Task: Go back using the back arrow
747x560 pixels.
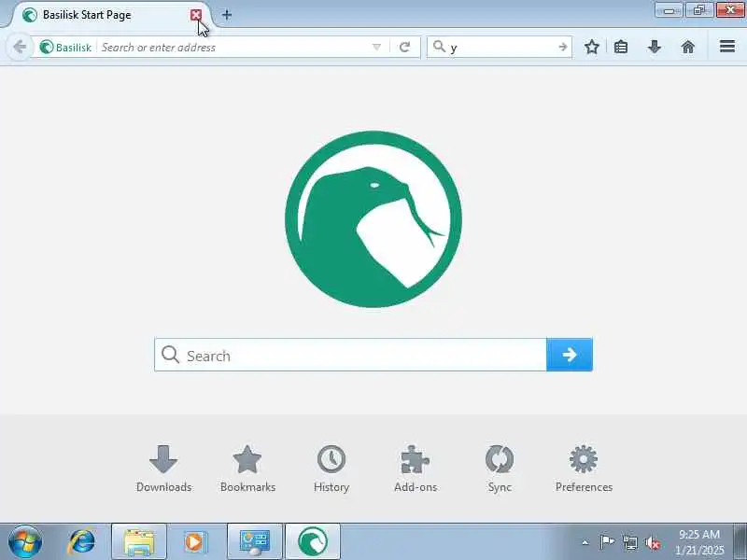Action: click(x=20, y=48)
